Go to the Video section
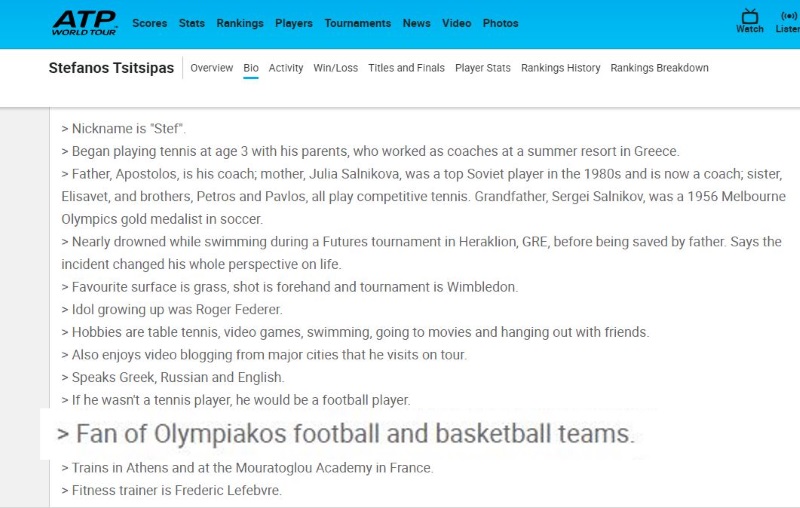Viewport: 800px width, 508px height. [457, 23]
